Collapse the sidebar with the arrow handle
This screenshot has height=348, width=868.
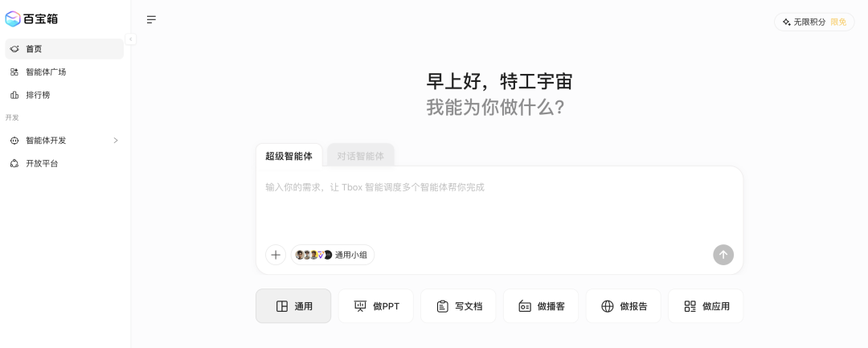131,39
